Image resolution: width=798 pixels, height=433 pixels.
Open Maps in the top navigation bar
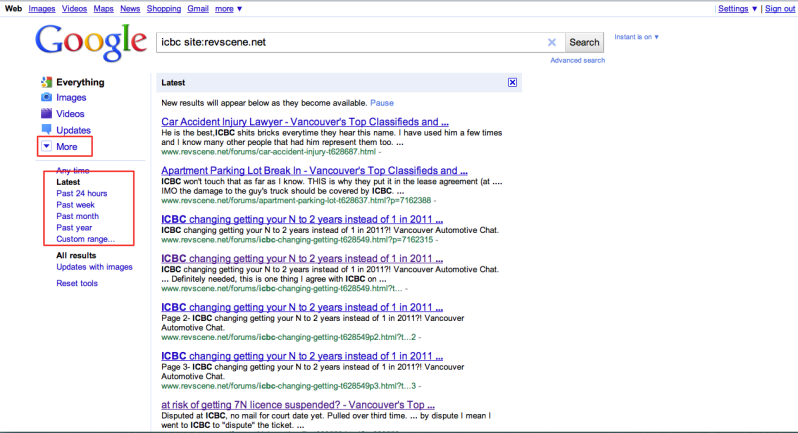coord(103,9)
